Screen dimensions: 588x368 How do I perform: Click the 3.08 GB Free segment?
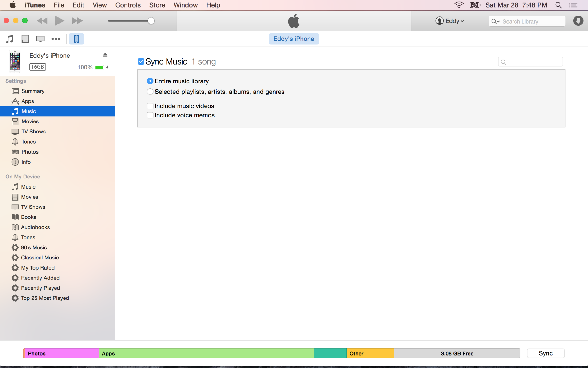[457, 353]
